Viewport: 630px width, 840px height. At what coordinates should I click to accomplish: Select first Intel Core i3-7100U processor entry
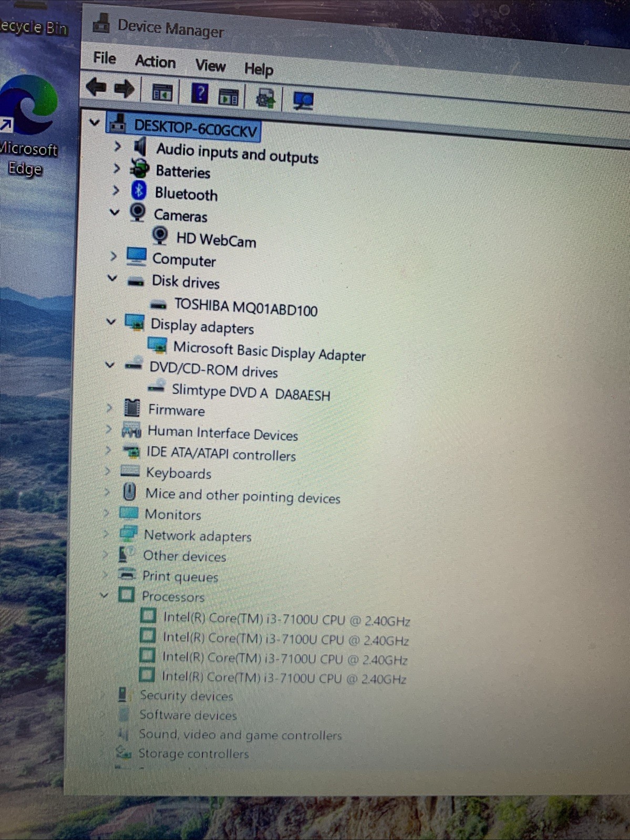[x=287, y=619]
